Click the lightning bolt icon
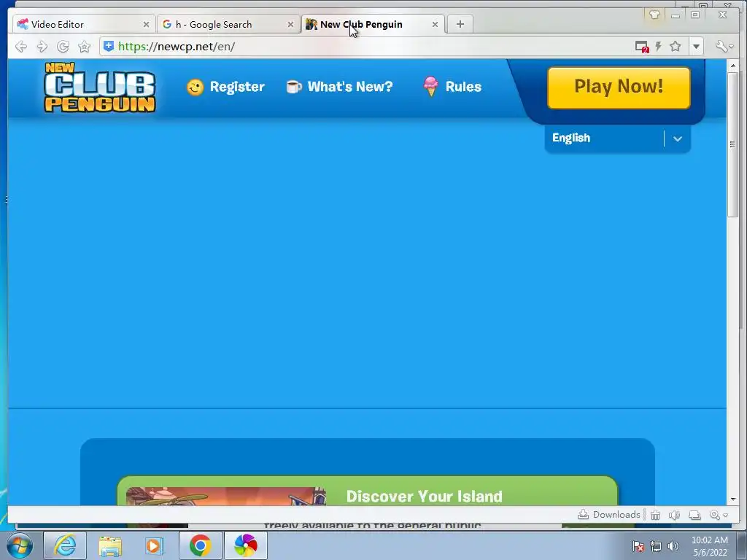Viewport: 747px width, 560px height. pos(659,46)
